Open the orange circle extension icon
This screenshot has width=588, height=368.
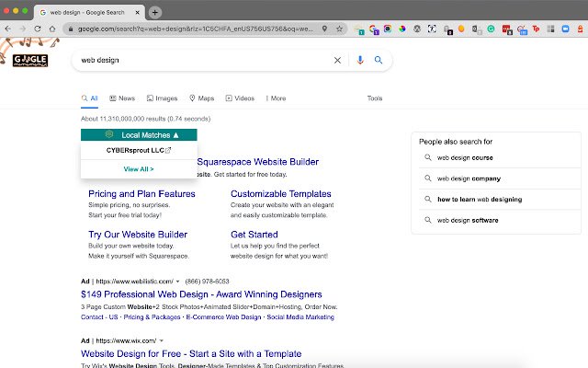(461, 29)
